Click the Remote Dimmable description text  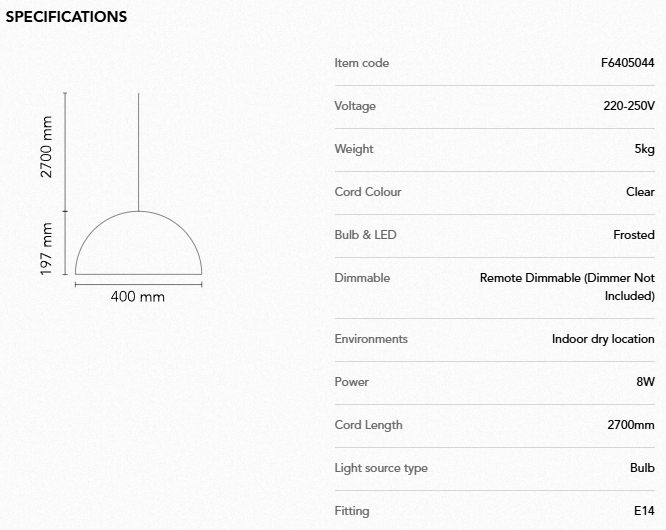pos(567,287)
